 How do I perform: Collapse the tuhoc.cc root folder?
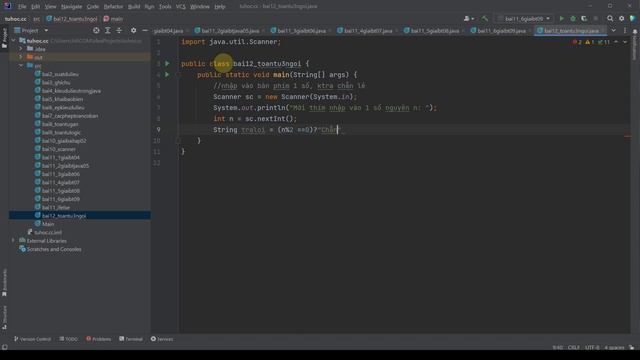click(x=13, y=41)
